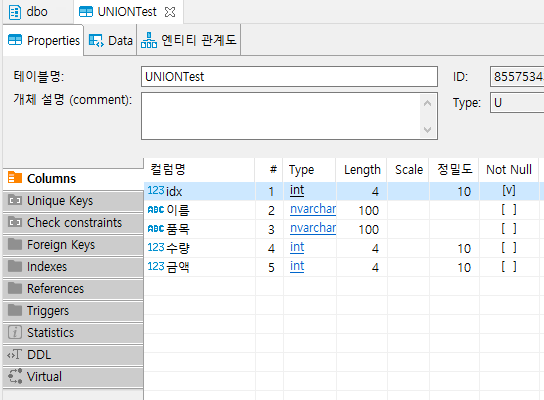Image resolution: width=544 pixels, height=400 pixels.
Task: Click the Foreign Keys folder icon
Action: tap(15, 244)
